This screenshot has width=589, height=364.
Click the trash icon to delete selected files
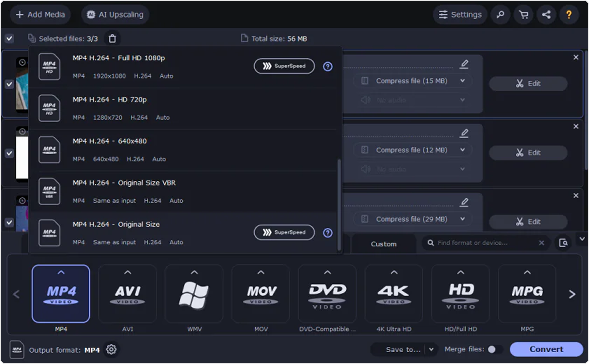[x=112, y=39]
